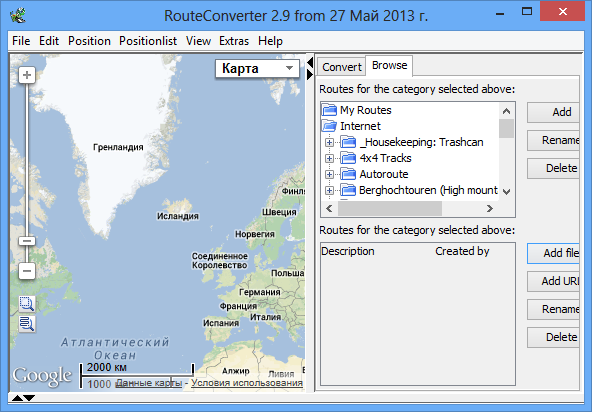This screenshot has width=592, height=412.
Task: Click the My Routes folder icon
Action: [329, 110]
